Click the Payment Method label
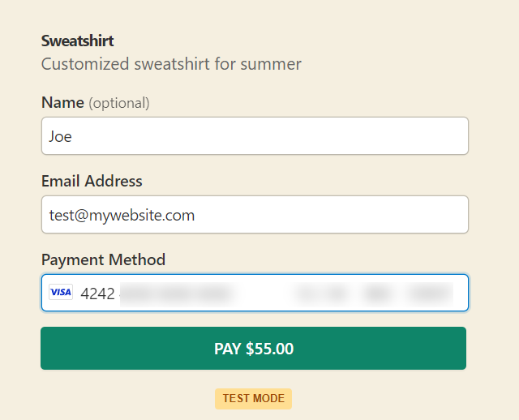519x420 pixels. pos(103,259)
